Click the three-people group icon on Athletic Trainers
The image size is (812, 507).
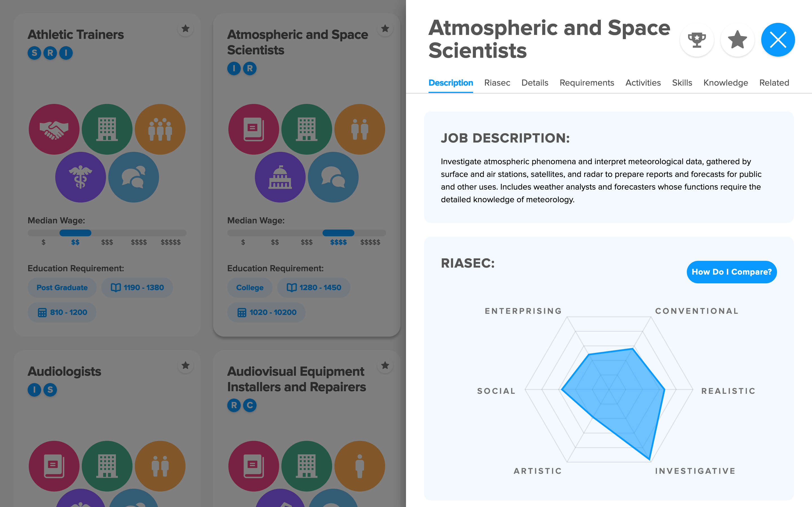pos(160,129)
